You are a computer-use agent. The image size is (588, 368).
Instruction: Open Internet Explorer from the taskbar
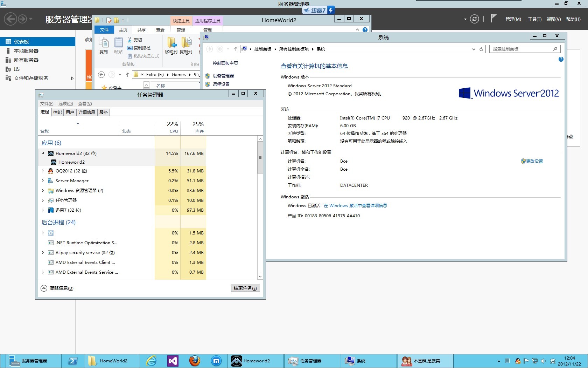151,361
